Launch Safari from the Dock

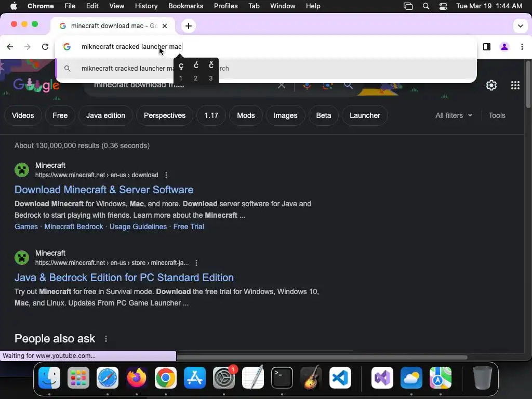click(x=108, y=378)
